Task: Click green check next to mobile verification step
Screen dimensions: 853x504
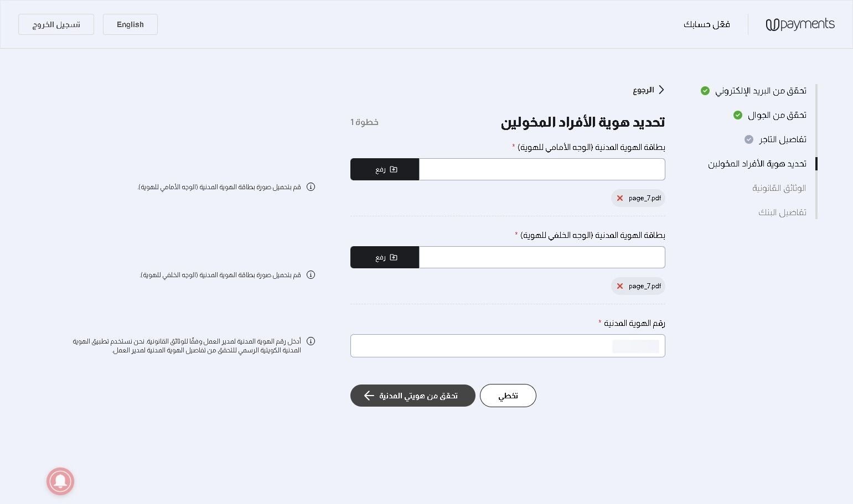Action: coord(738,115)
